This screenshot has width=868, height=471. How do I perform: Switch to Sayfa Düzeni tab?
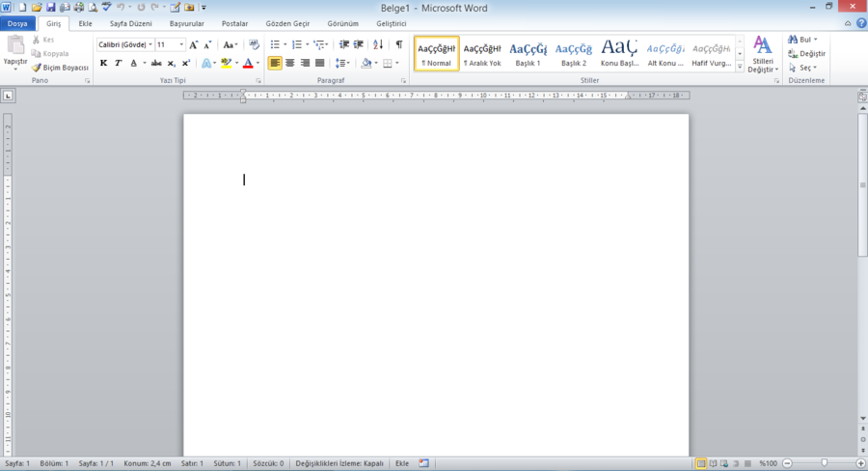130,24
